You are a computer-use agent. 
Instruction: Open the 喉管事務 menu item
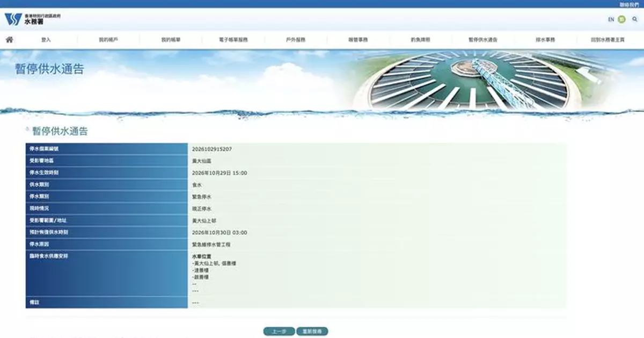tap(358, 40)
